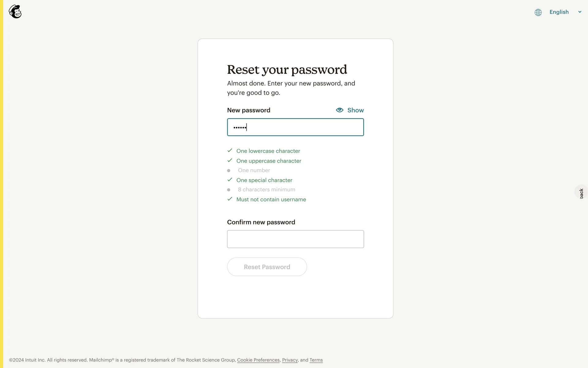Click the Reset your password heading
Screen dimensions: 588x368
coord(287,70)
